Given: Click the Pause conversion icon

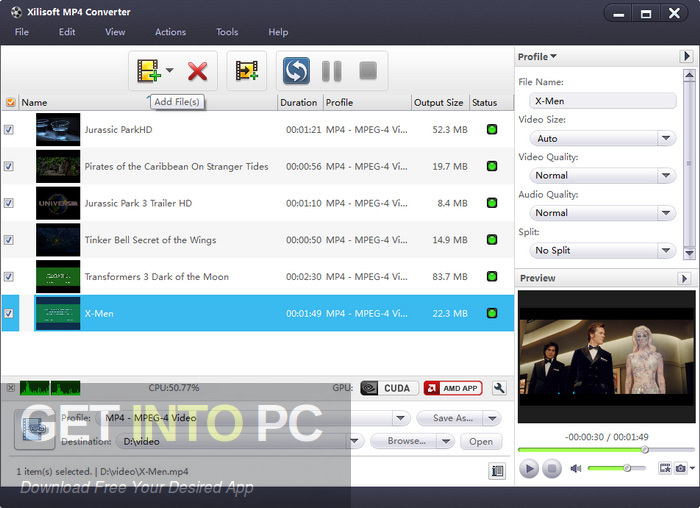Looking at the screenshot, I should (x=332, y=71).
